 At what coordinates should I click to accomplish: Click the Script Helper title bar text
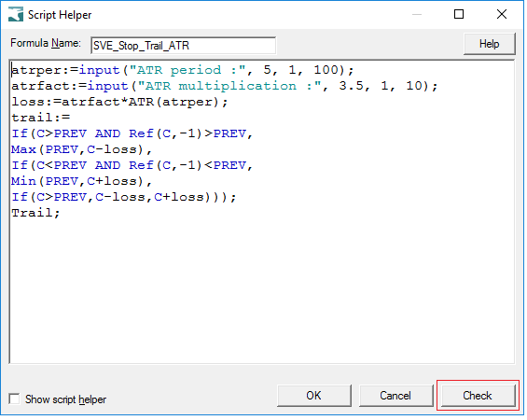point(60,15)
